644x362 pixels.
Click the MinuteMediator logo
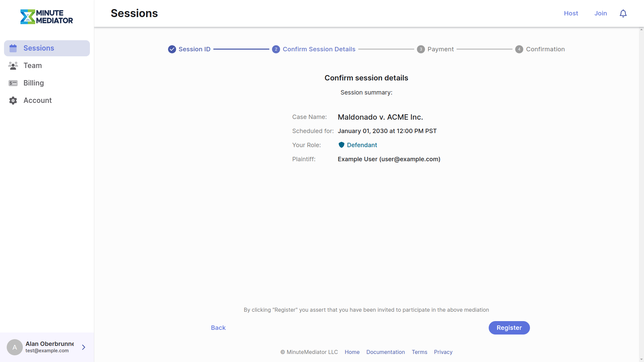47,17
